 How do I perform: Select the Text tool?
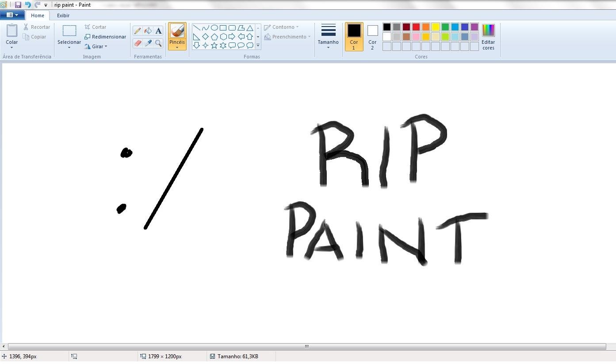(158, 31)
